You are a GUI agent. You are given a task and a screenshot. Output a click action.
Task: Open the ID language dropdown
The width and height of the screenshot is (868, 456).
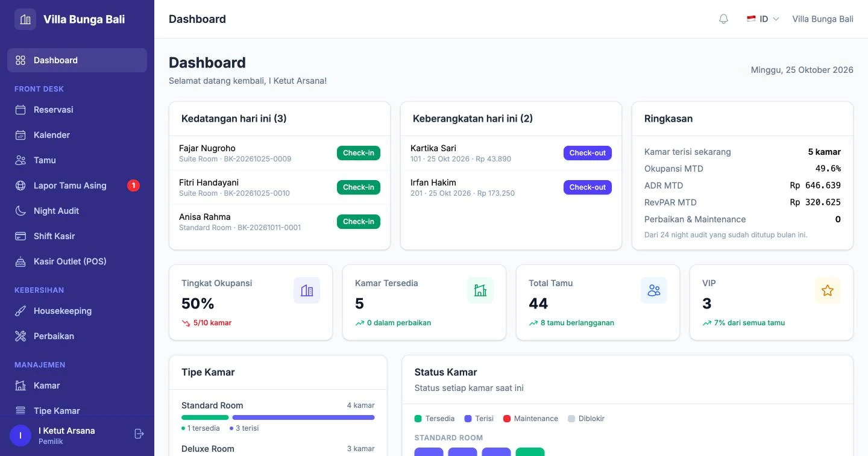[x=763, y=19]
